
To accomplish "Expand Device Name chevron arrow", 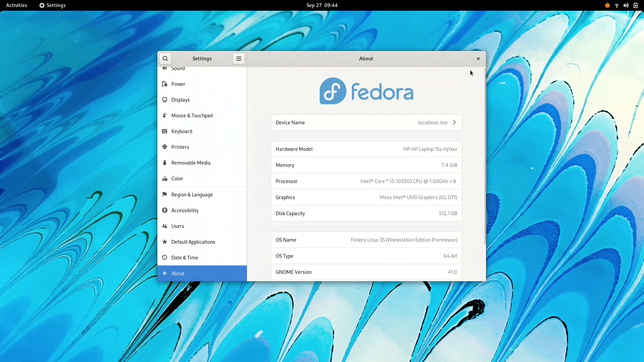I will (x=454, y=122).
